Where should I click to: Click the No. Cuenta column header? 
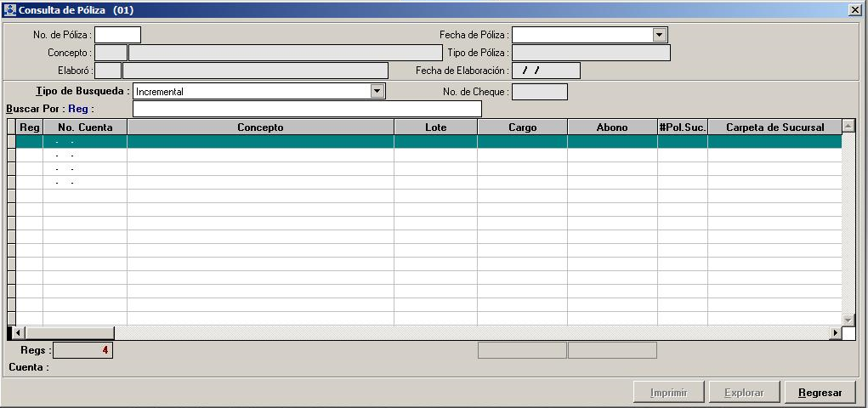coord(85,127)
